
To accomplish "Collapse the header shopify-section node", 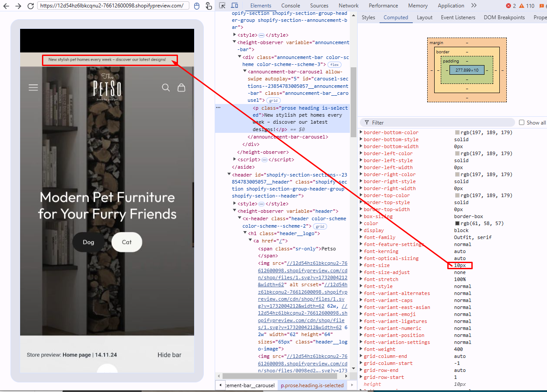I will point(229,175).
